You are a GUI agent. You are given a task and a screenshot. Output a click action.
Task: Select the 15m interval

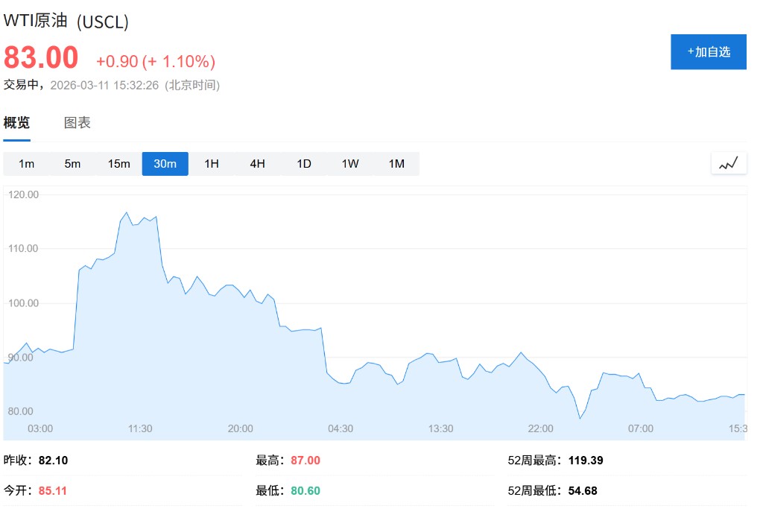[118, 164]
